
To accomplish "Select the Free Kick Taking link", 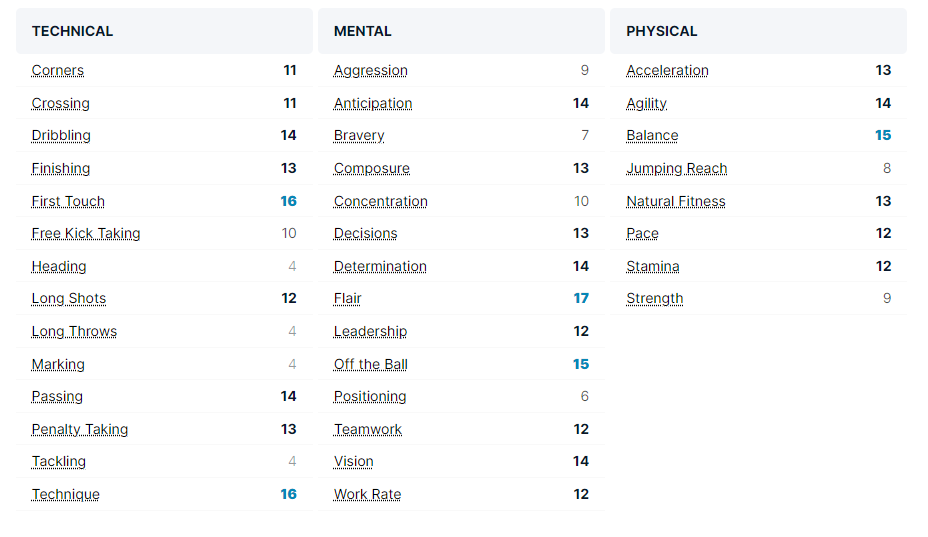I will 86,234.
